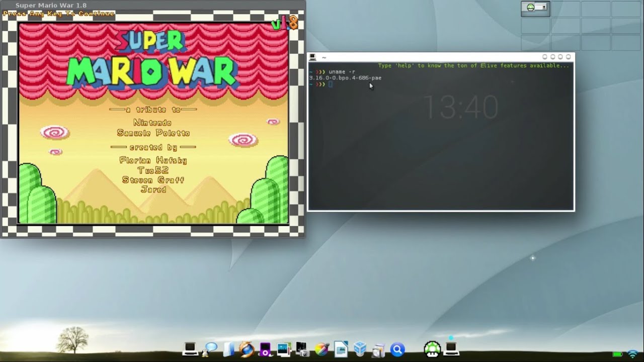Image resolution: width=644 pixels, height=362 pixels.
Task: Switch to the second desktop in the pager's top row
Action: click(x=566, y=9)
